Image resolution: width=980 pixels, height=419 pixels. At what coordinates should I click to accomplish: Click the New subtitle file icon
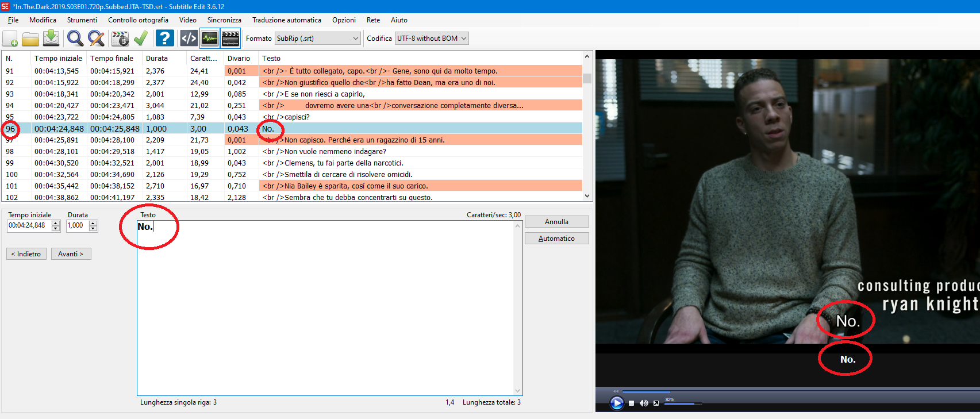coord(10,39)
